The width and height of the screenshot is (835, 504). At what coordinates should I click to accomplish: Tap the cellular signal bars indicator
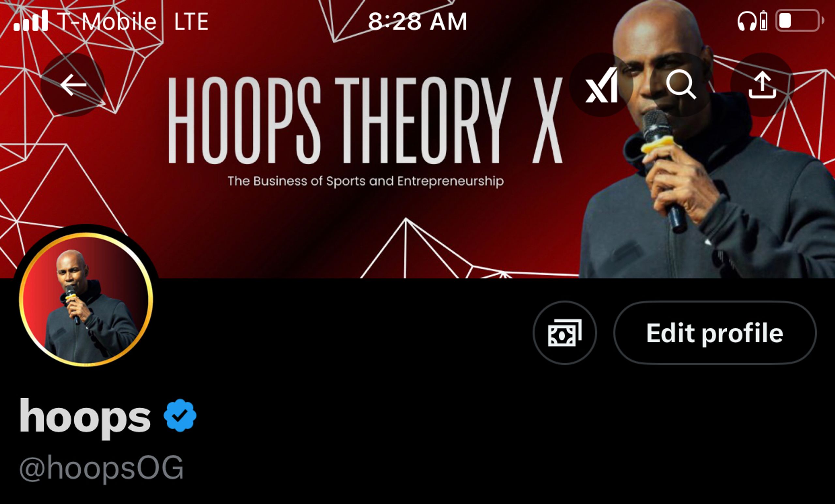coord(31,21)
